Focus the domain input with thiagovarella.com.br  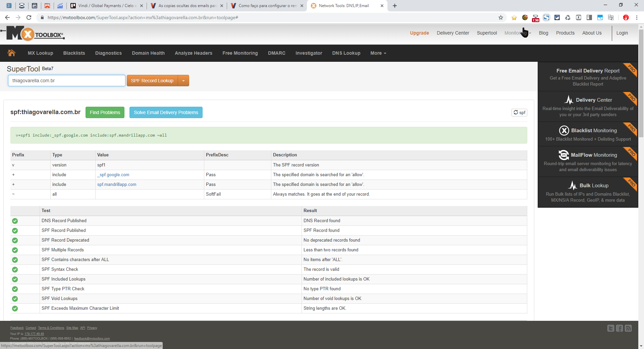coord(67,81)
